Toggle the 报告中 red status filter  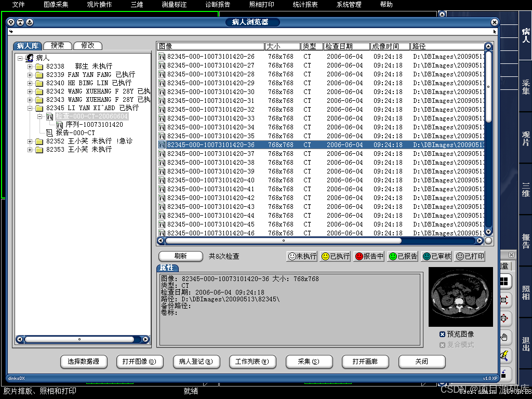point(369,257)
